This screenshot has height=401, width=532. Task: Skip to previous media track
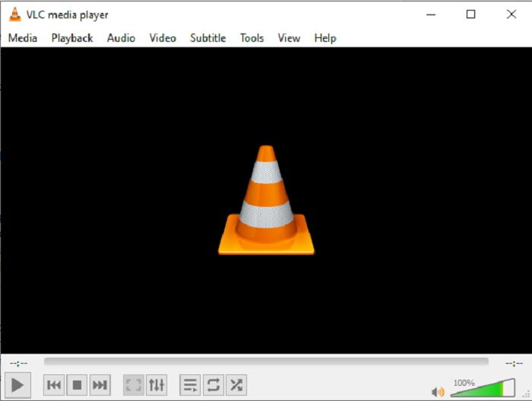tap(54, 385)
